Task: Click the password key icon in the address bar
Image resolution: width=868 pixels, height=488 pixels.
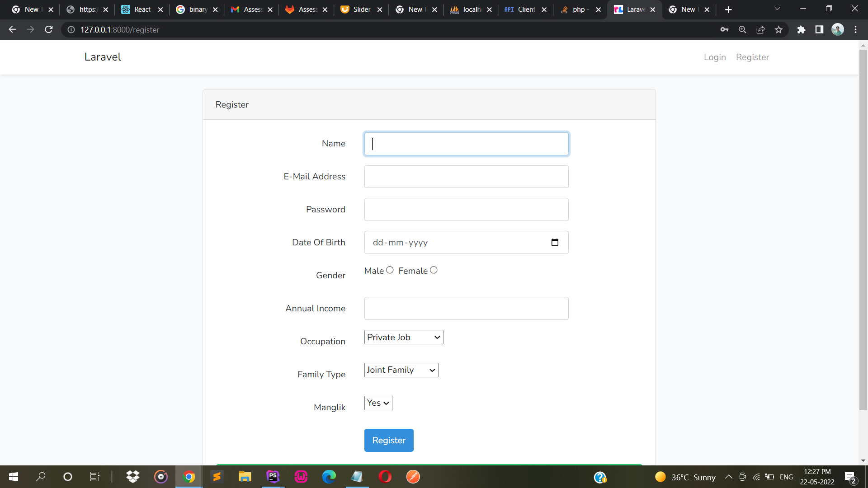Action: pos(724,30)
